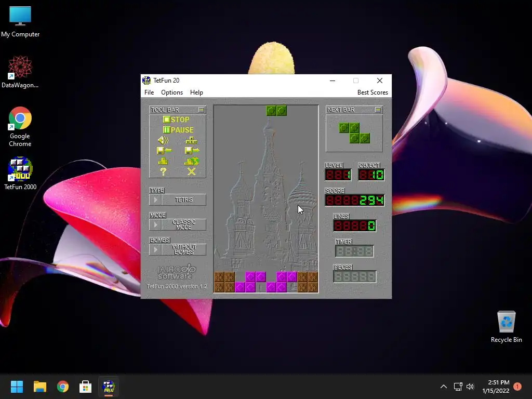Load saved game (floppy with left arrow)
Screen dimensions: 532x399
[x=164, y=150]
